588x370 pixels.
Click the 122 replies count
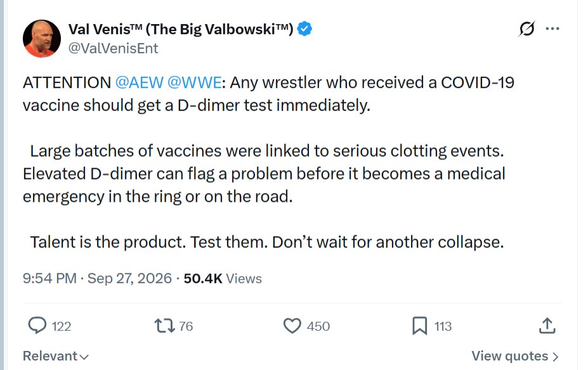pos(62,326)
